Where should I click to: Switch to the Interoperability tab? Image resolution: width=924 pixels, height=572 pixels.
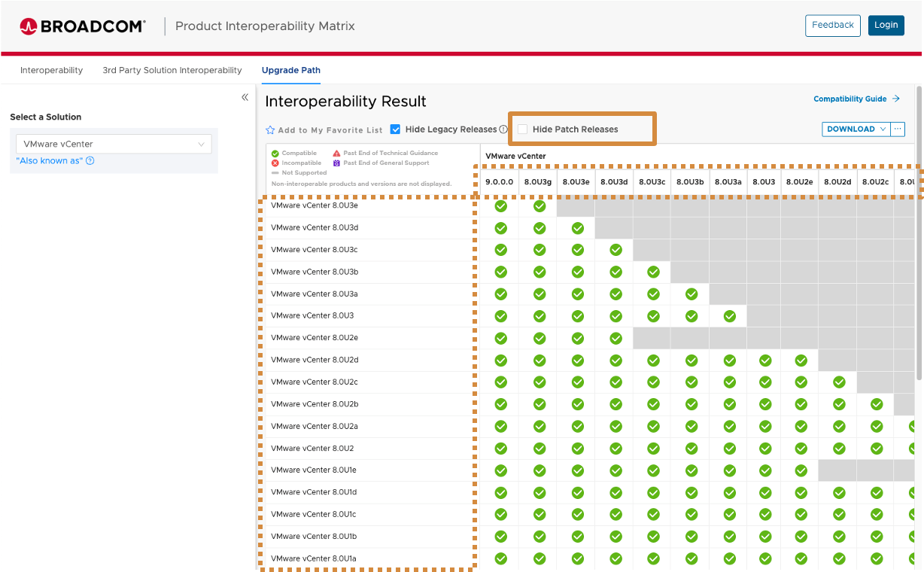click(x=51, y=70)
